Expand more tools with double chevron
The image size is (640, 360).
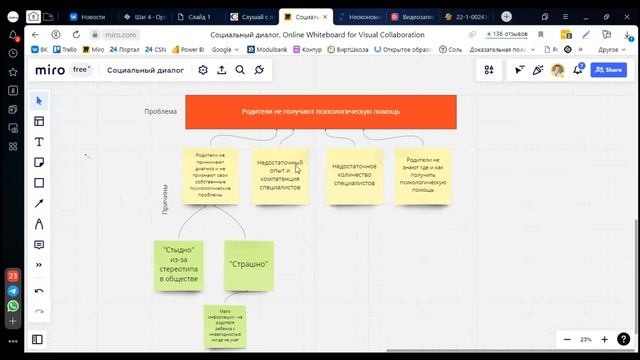[x=39, y=265]
